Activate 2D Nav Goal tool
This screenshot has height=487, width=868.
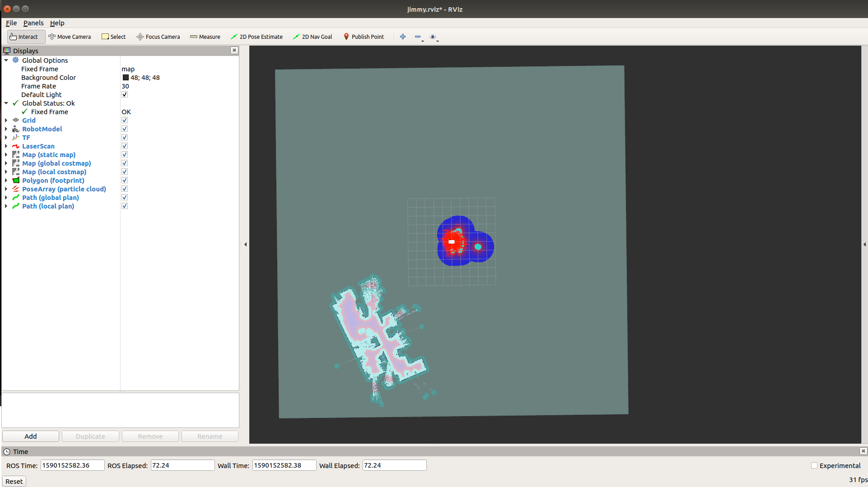(x=313, y=37)
